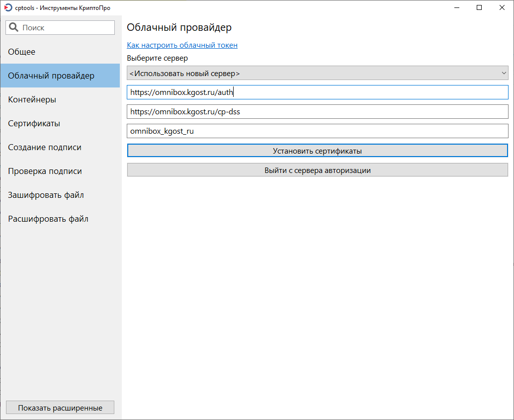Screen dimensions: 514x420
Task: Open the Как настроить облачный токен link
Action: [182, 45]
